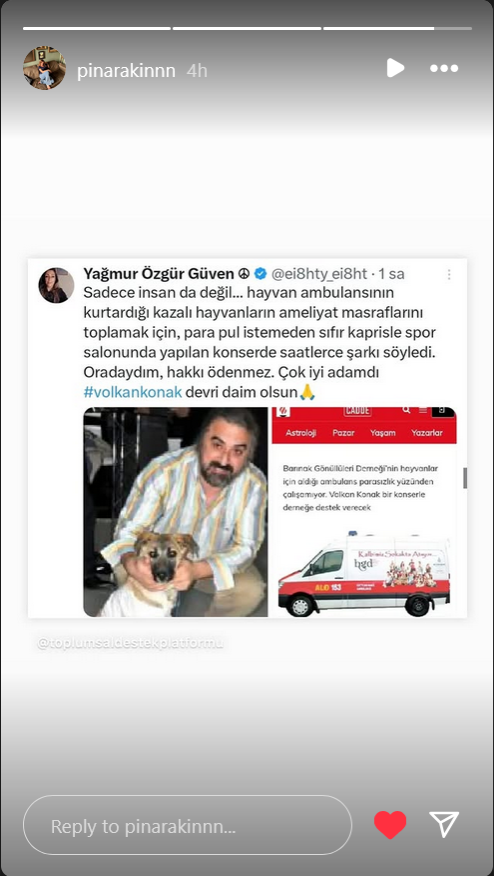
Task: Select the Astroloji tab in news screenshot
Action: (302, 433)
